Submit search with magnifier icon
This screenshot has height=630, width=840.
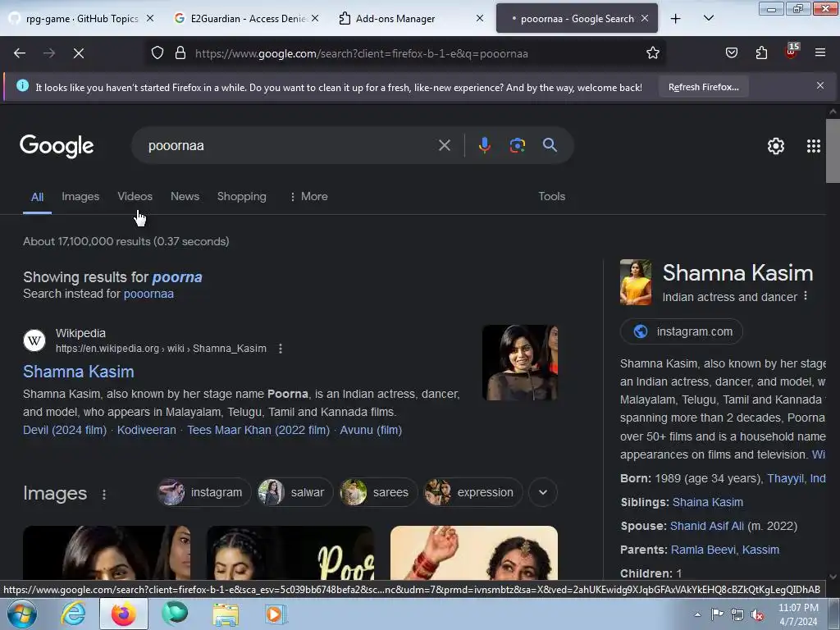point(550,145)
